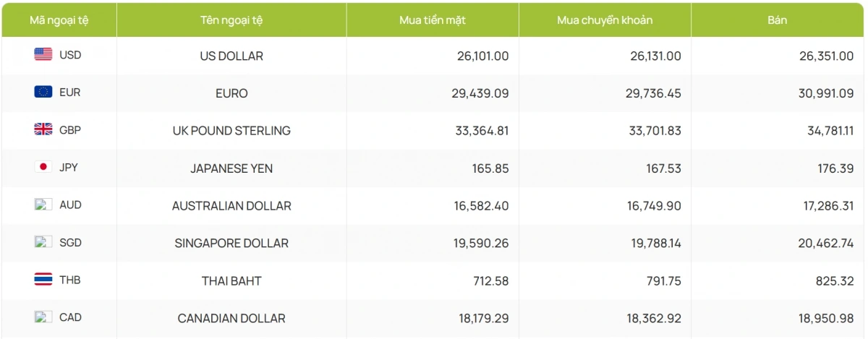This screenshot has height=339, width=868.
Task: Click the US DOLLAR currency name
Action: point(231,56)
